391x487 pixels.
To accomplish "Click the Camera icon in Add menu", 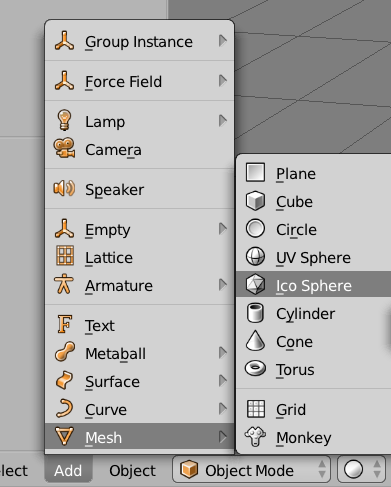I will click(64, 148).
